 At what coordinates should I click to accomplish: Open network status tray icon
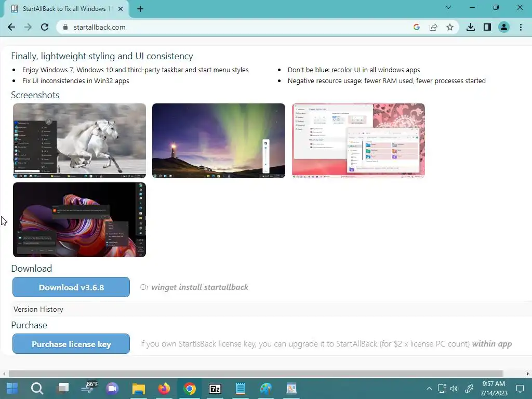click(442, 389)
